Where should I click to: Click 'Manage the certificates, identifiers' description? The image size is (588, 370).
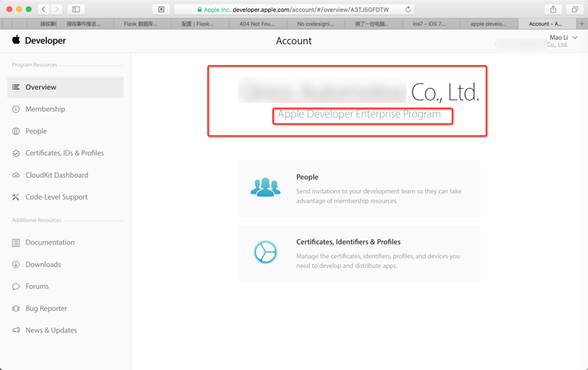tap(378, 261)
